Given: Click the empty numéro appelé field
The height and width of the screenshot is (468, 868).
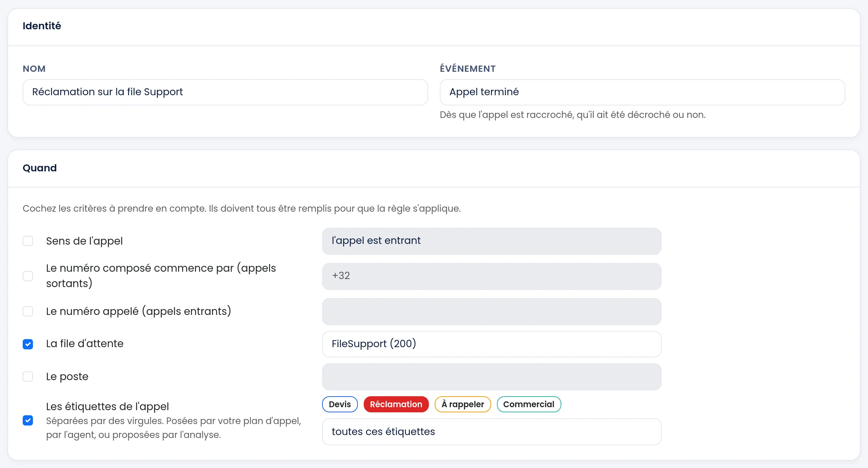Looking at the screenshot, I should click(491, 312).
